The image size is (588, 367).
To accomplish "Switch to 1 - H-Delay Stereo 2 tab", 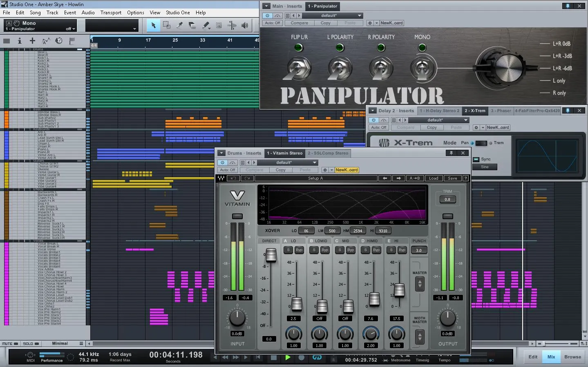I will [x=440, y=111].
